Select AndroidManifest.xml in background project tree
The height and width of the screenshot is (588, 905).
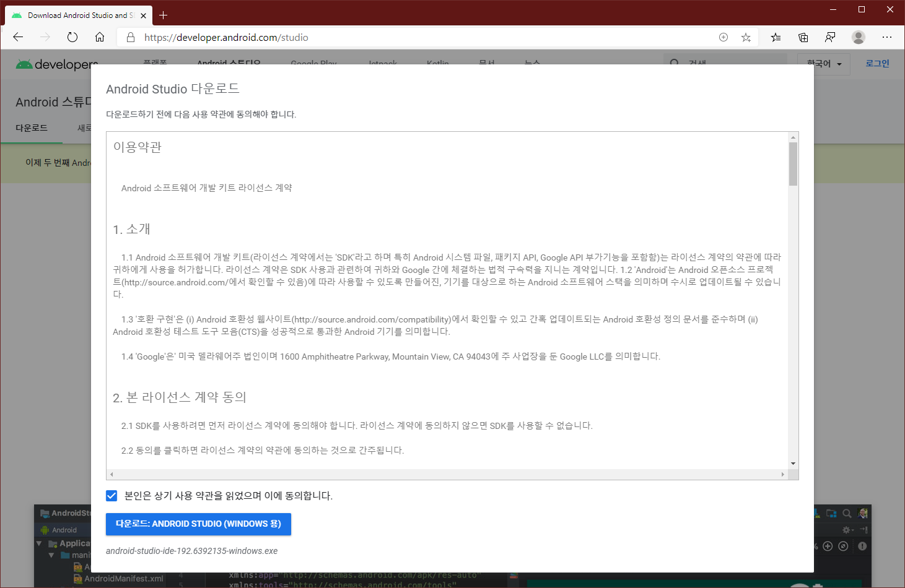(119, 579)
